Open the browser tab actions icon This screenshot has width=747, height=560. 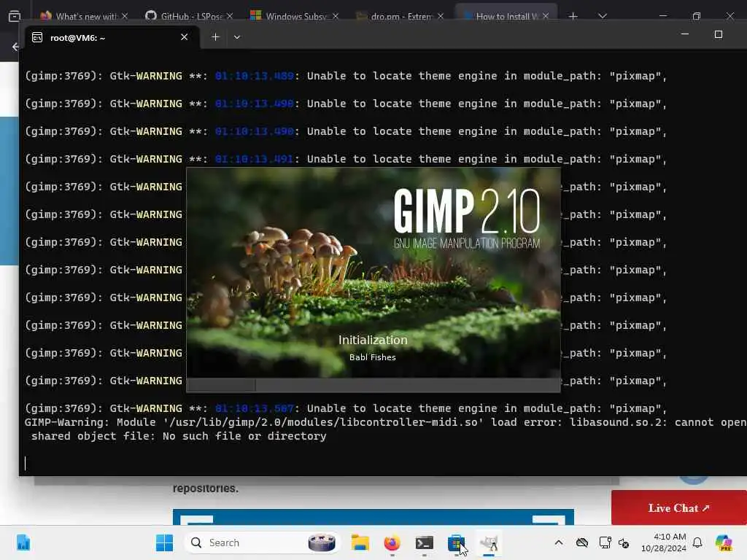coord(15,16)
